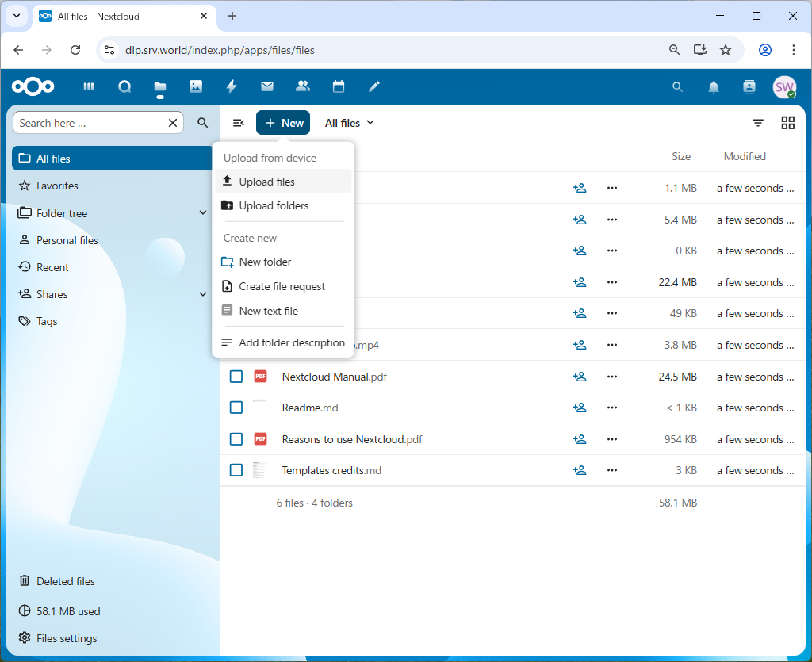
Task: Open Recent in sidebar
Action: 112,267
